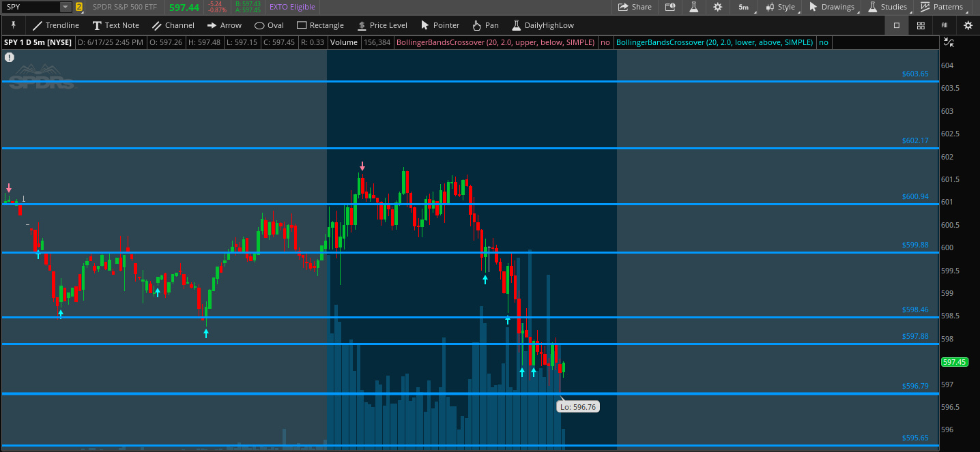Click the volume value 156,384
Image resolution: width=980 pixels, height=452 pixels.
[377, 42]
